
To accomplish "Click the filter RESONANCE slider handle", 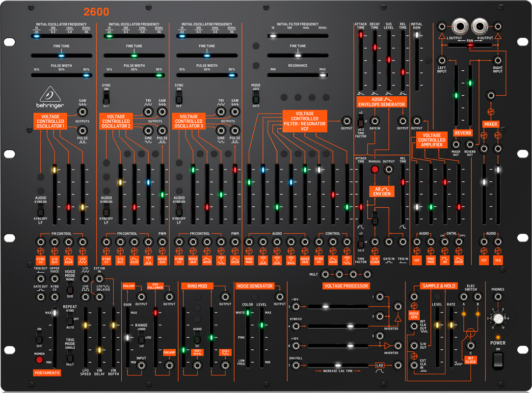I will [321, 75].
